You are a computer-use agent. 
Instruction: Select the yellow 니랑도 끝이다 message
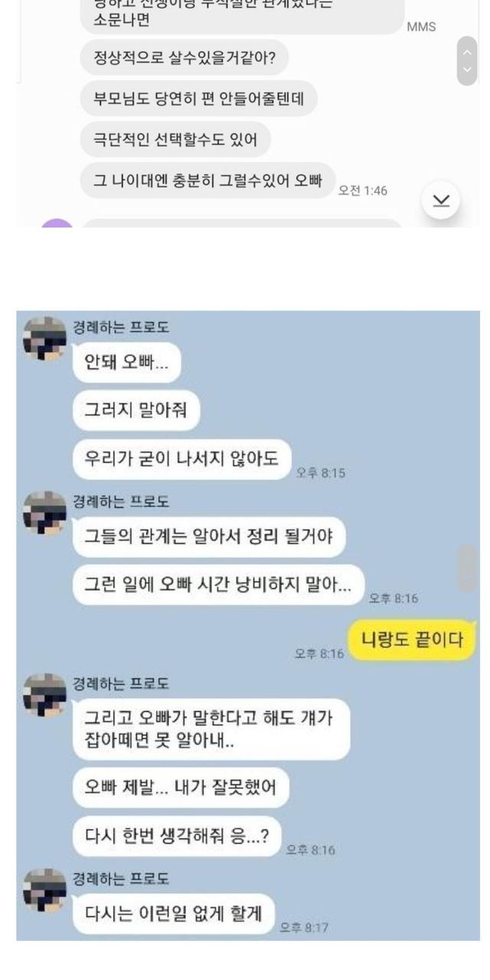tap(412, 639)
